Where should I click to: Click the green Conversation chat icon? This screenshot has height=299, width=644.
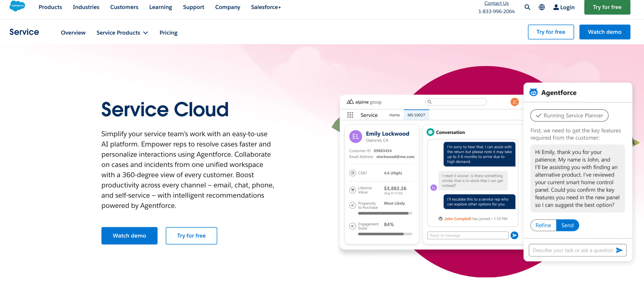pyautogui.click(x=430, y=132)
